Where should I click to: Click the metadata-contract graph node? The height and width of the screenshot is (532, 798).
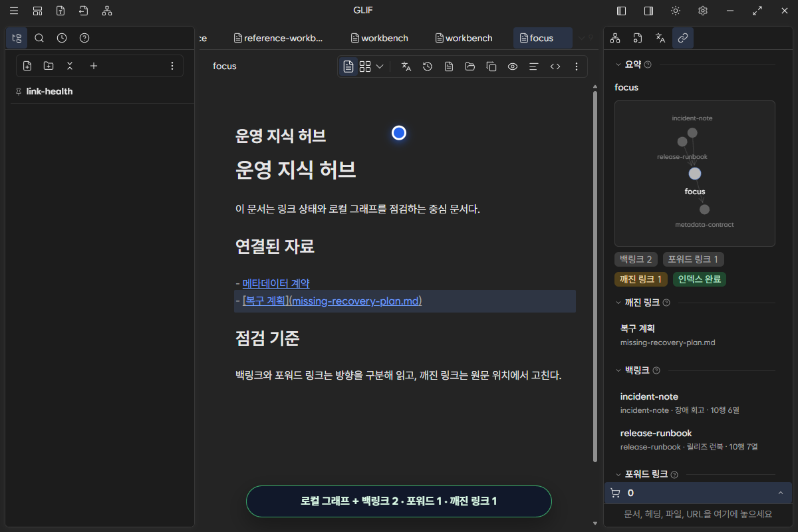pos(705,209)
